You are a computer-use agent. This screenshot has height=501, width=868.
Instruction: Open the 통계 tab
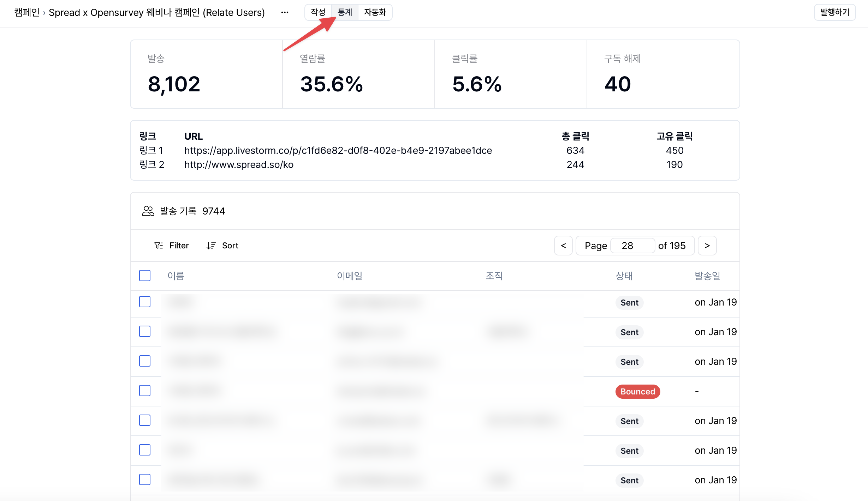(x=345, y=12)
